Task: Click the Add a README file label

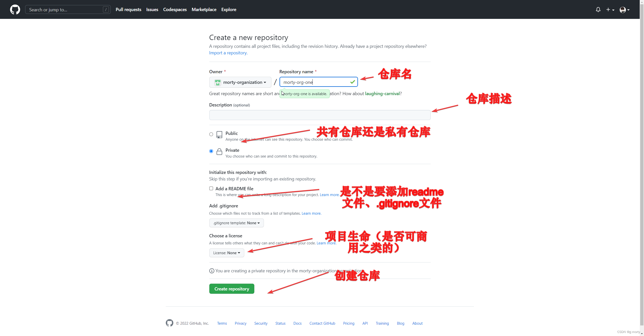Action: pos(234,189)
